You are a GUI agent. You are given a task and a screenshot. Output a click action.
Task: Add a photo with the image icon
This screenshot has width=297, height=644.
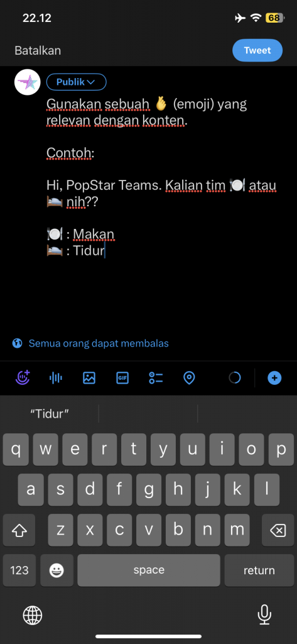[x=89, y=378]
